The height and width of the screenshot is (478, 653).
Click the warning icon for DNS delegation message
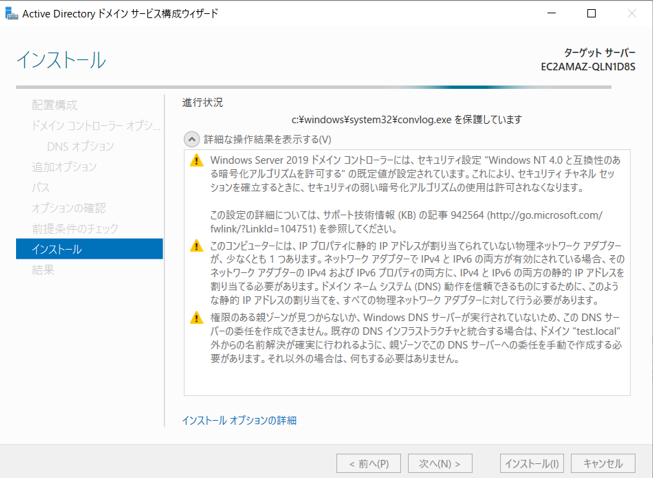[x=196, y=318]
